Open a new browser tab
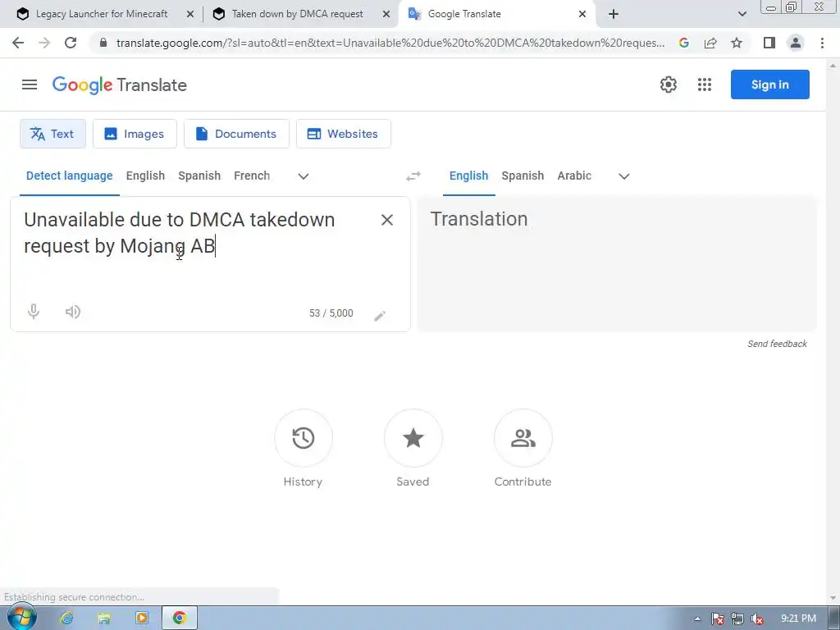The image size is (840, 630). [x=614, y=14]
